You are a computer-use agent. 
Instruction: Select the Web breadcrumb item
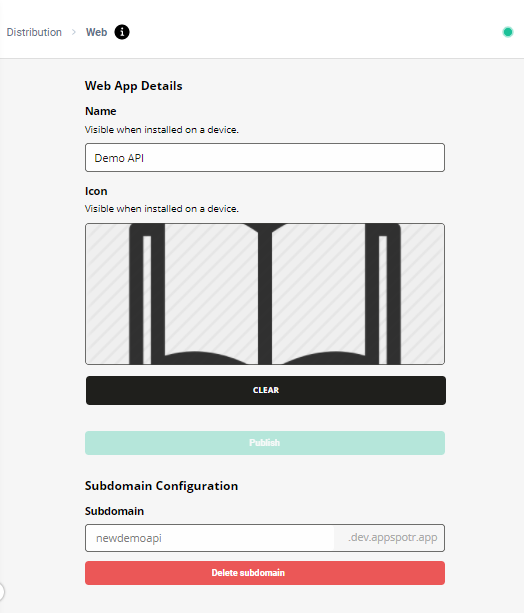coord(96,32)
